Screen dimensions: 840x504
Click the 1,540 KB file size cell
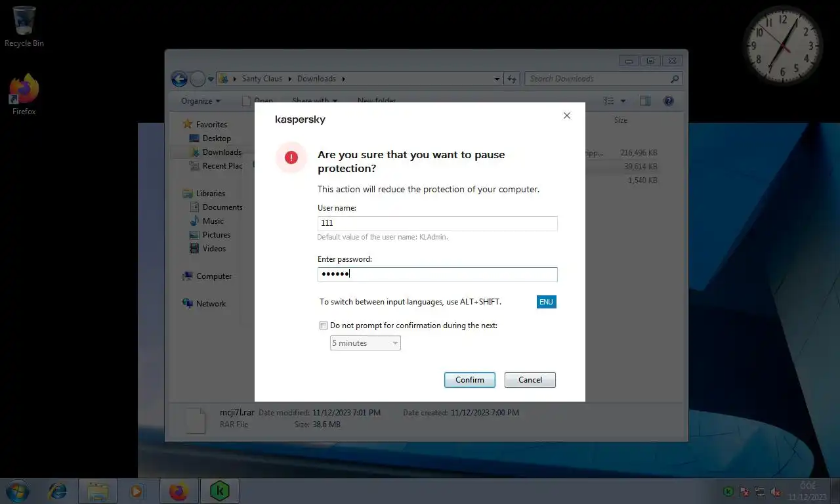[642, 180]
